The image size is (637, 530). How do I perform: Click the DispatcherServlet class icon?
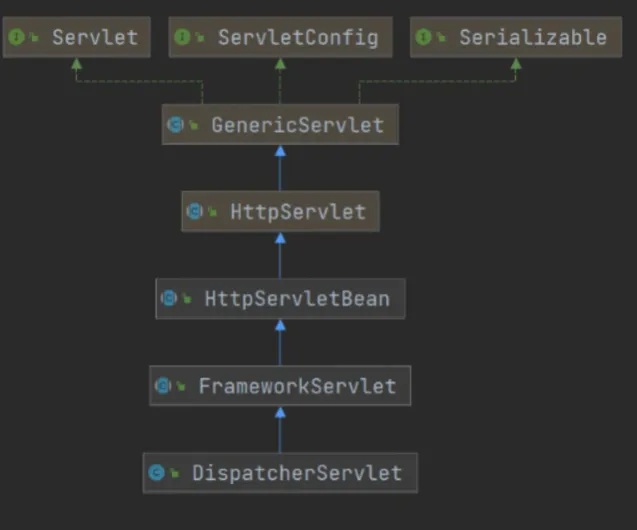tap(156, 472)
